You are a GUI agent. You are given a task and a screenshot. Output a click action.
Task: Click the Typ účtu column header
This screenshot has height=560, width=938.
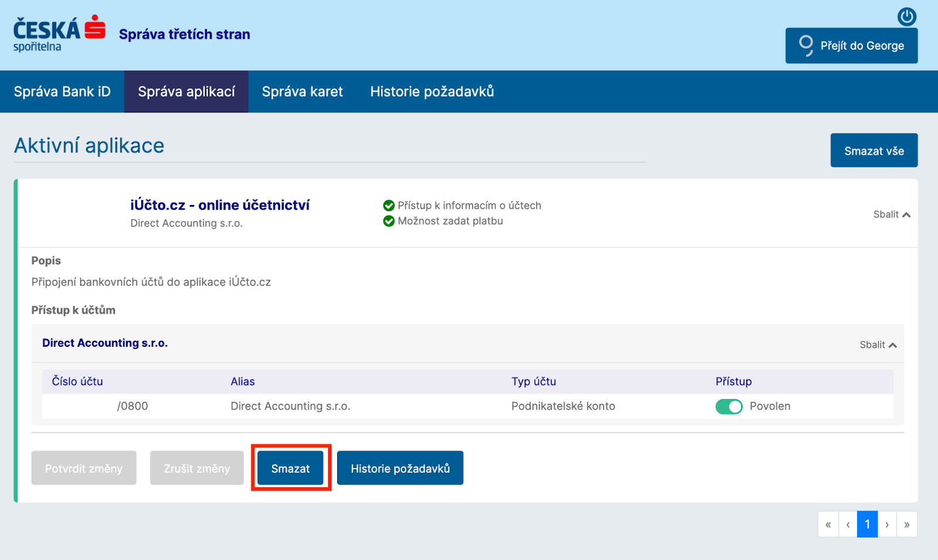(x=533, y=382)
